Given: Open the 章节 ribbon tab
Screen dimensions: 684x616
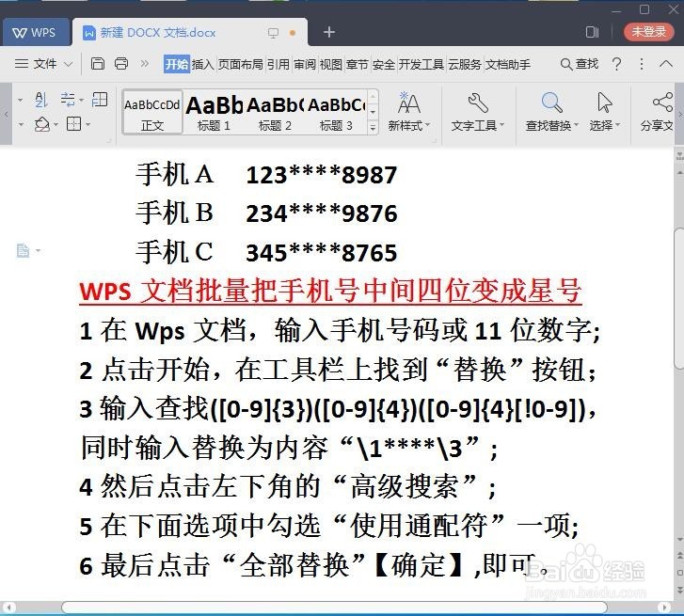Looking at the screenshot, I should (x=357, y=65).
